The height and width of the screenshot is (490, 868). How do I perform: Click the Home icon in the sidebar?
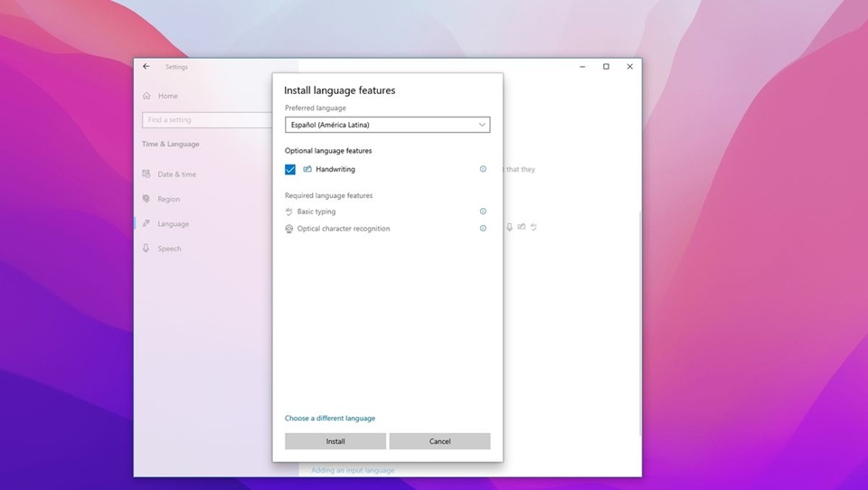146,96
